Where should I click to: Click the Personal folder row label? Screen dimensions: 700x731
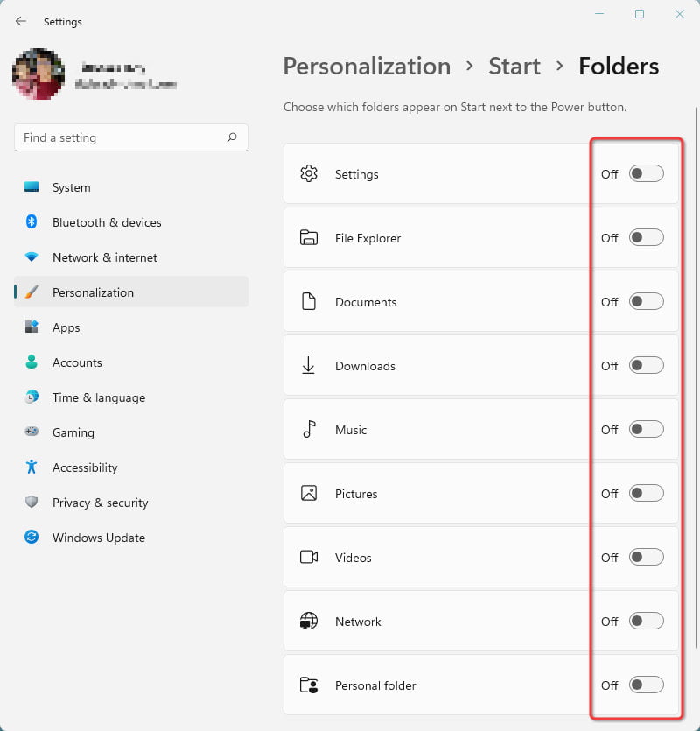coord(375,685)
